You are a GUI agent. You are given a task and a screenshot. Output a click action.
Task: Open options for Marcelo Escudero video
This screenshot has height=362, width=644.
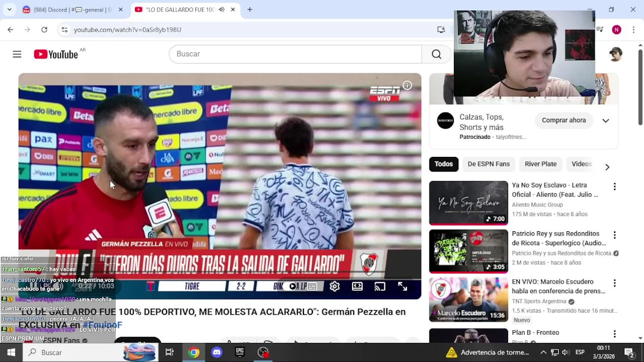pos(614,283)
